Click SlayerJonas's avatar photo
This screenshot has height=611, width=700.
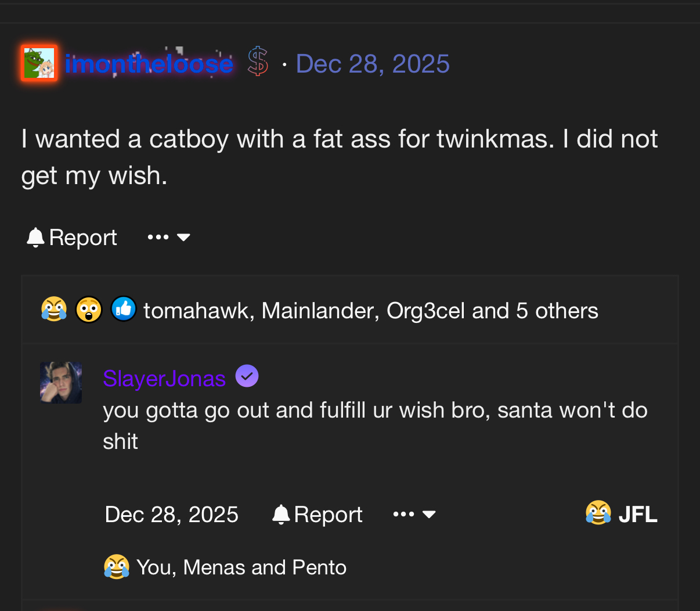click(61, 383)
